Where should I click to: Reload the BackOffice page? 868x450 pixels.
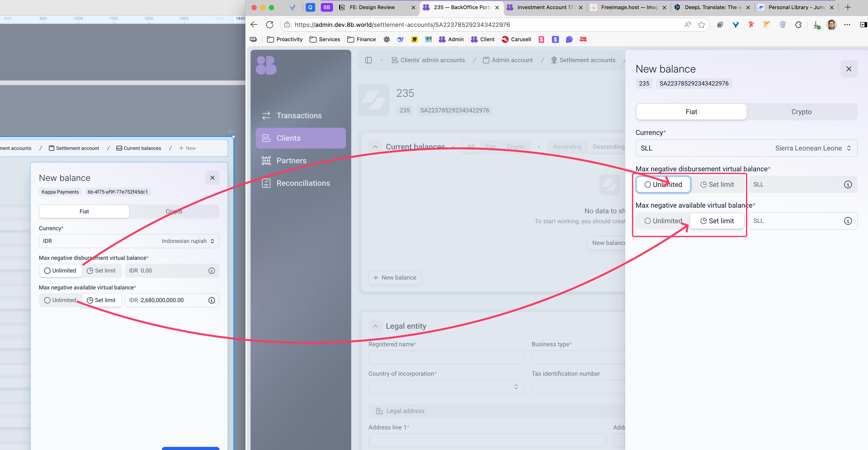(269, 24)
